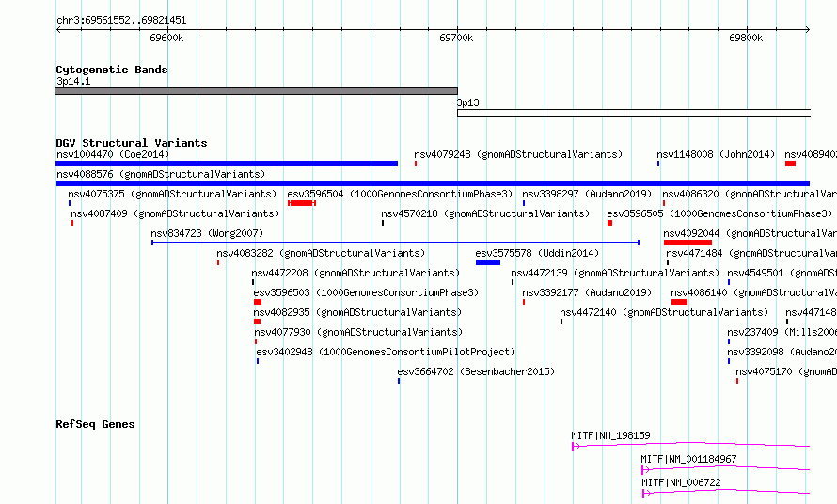Image resolution: width=837 pixels, height=504 pixels.
Task: Click the RefSeq Genes track title
Action: tap(95, 424)
